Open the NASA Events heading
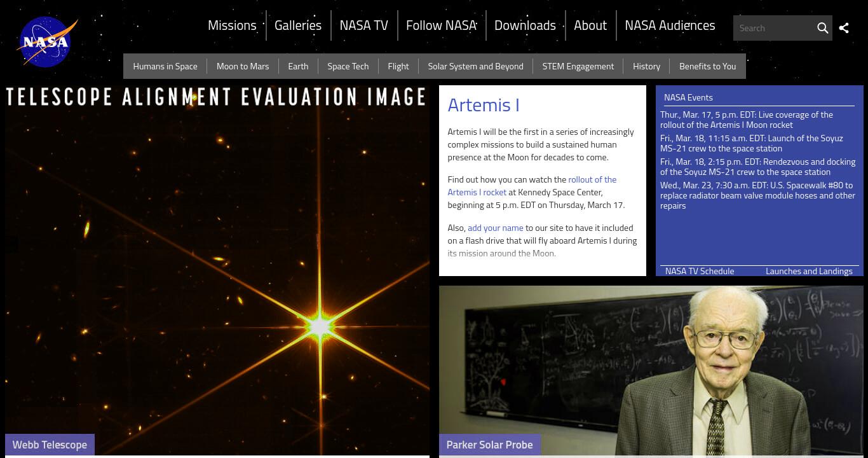 (x=688, y=97)
